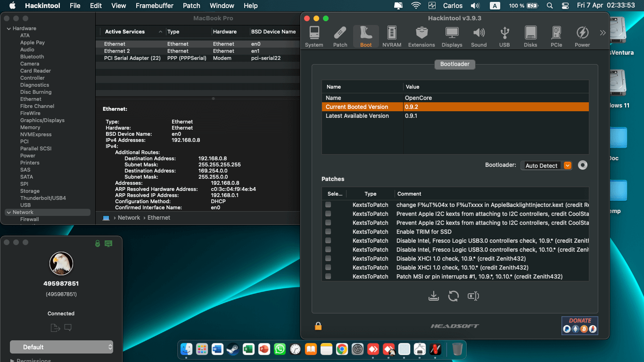Open WhatsApp from the Dock
This screenshot has width=644, height=362.
click(x=280, y=349)
